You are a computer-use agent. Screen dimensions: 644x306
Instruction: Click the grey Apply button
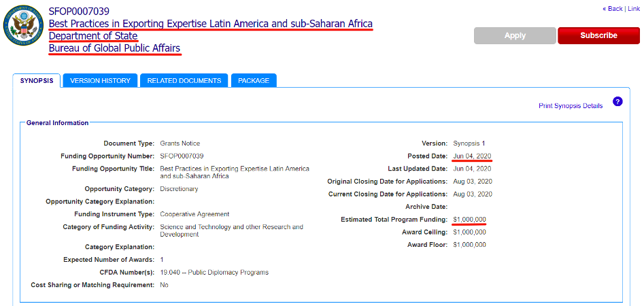(515, 36)
